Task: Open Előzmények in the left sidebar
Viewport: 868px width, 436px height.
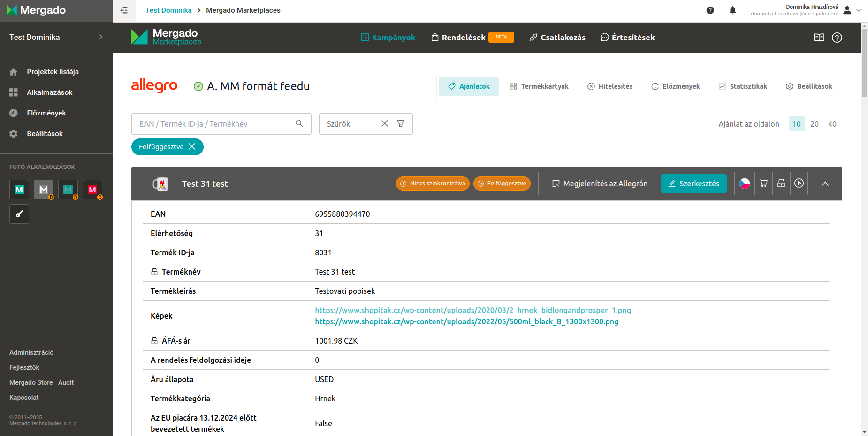Action: coord(46,113)
